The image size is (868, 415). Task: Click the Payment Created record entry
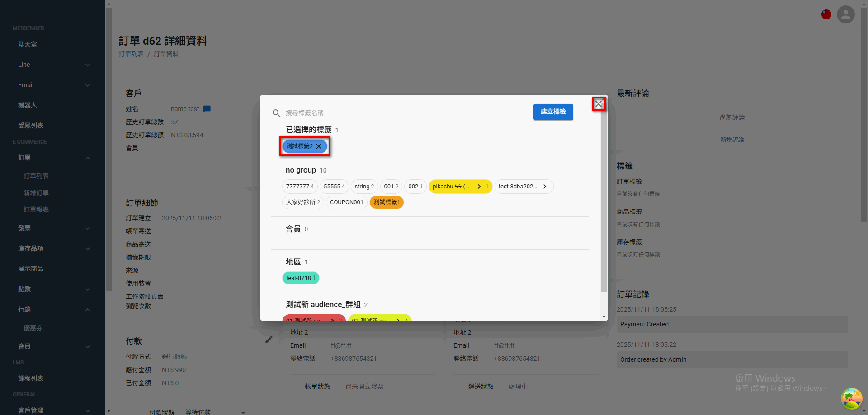731,324
